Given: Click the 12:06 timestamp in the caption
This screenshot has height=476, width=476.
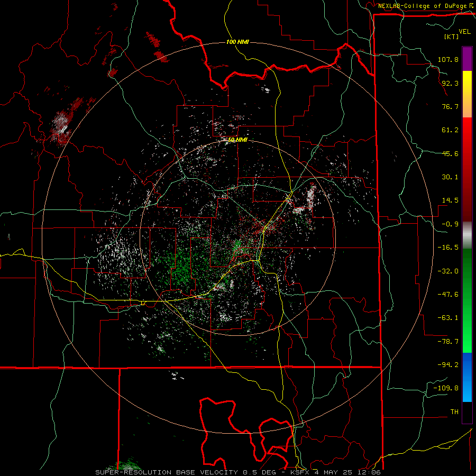Looking at the screenshot, I should click(x=370, y=472).
